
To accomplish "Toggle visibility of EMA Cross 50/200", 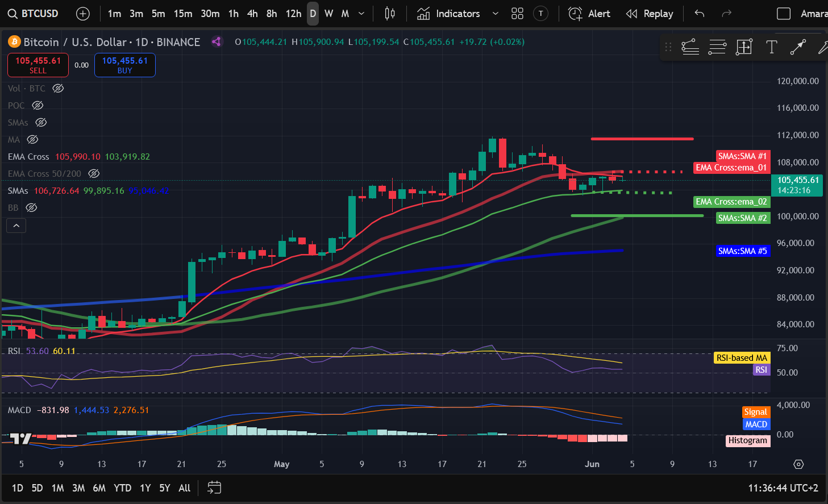I will [94, 174].
